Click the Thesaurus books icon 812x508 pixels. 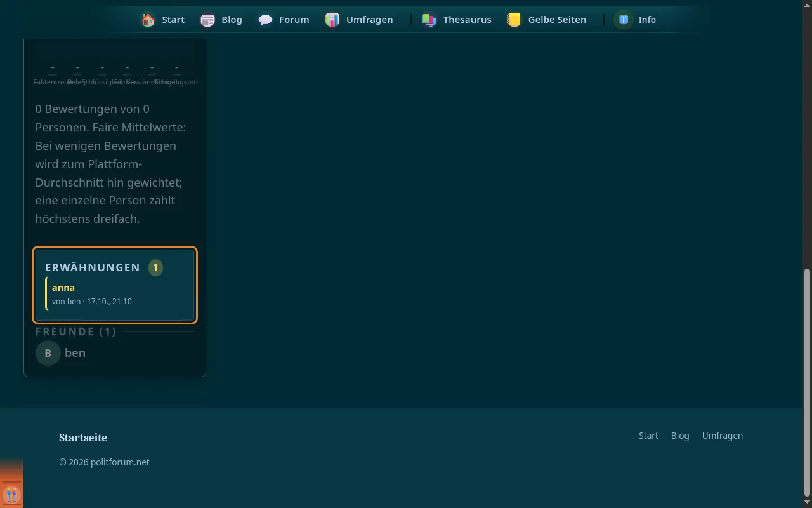429,20
